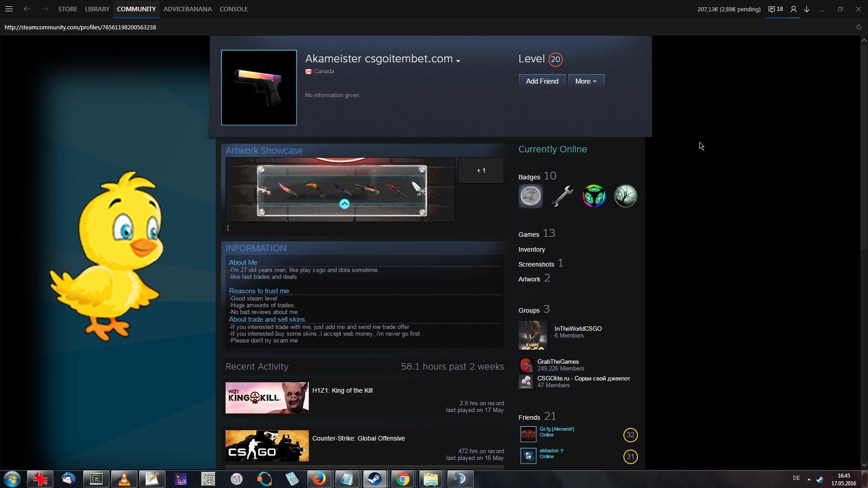Click the wrench badge icon

pyautogui.click(x=562, y=196)
